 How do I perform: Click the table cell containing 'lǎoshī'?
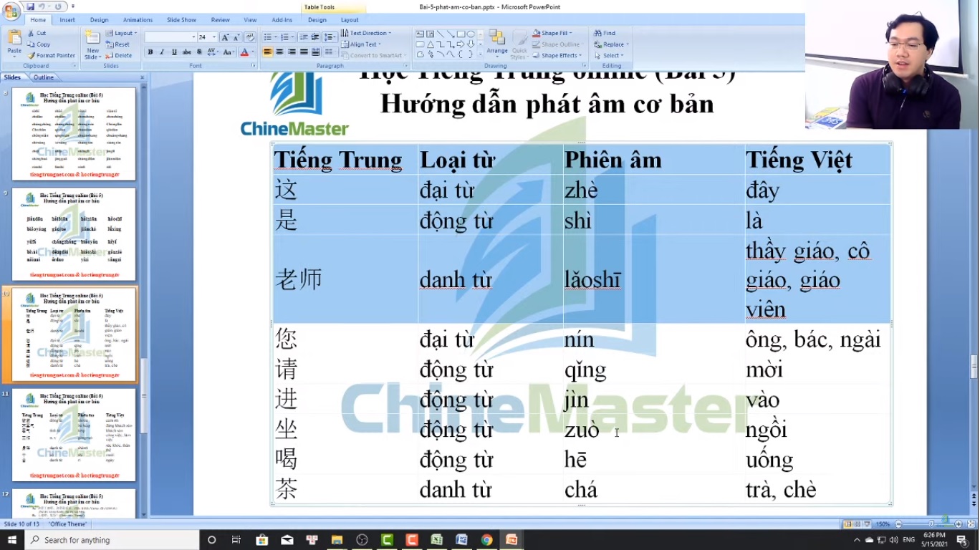pyautogui.click(x=653, y=279)
